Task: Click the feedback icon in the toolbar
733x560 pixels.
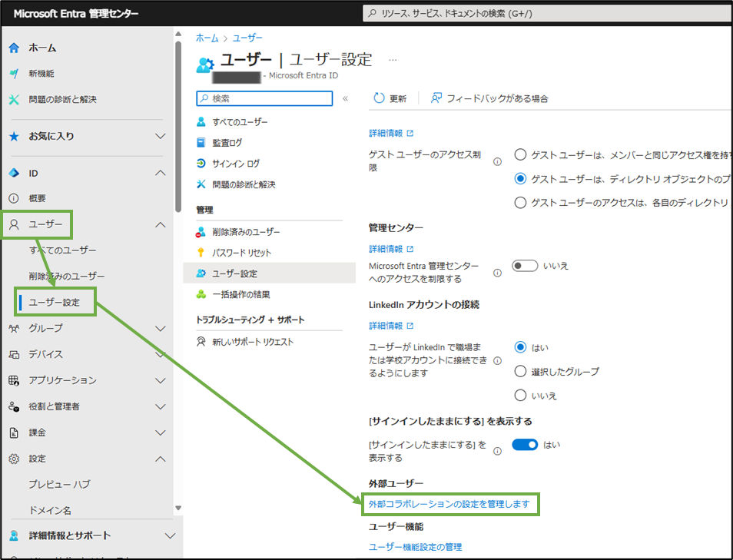Action: click(436, 98)
